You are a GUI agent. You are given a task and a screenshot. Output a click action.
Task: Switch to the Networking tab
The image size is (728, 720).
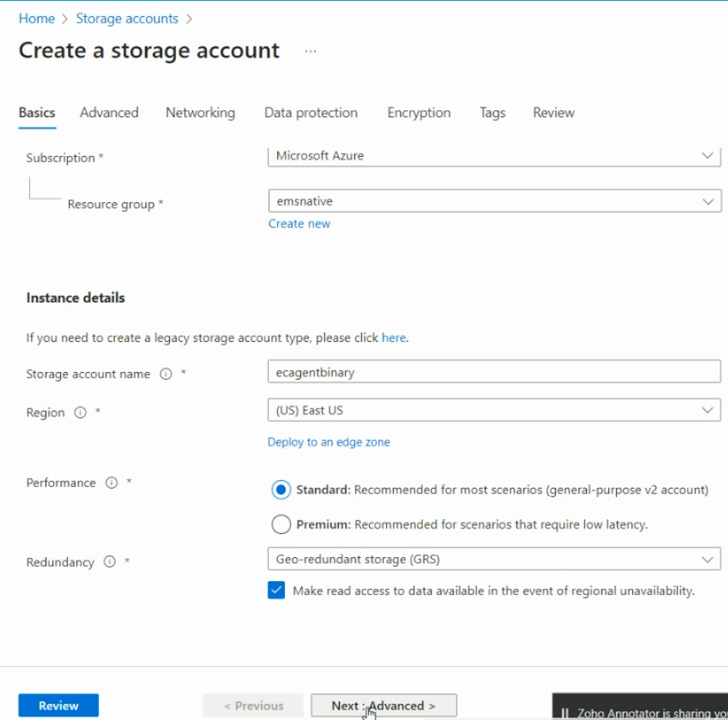pyautogui.click(x=200, y=113)
